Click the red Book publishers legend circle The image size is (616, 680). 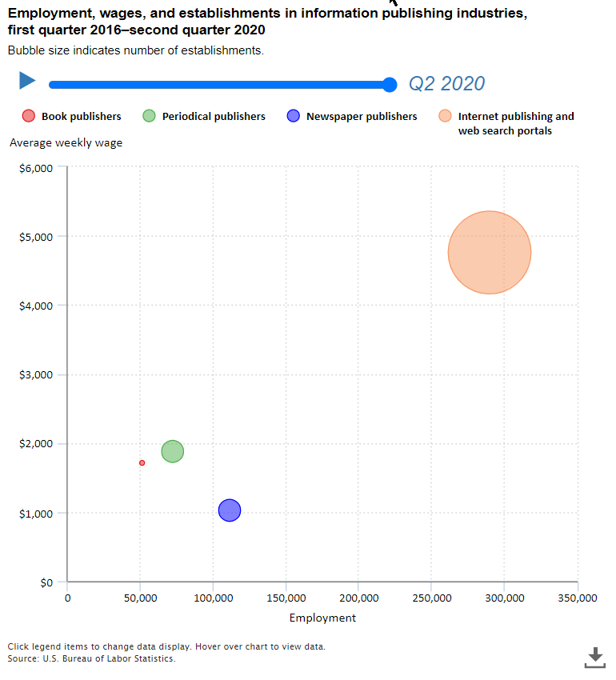pyautogui.click(x=29, y=116)
